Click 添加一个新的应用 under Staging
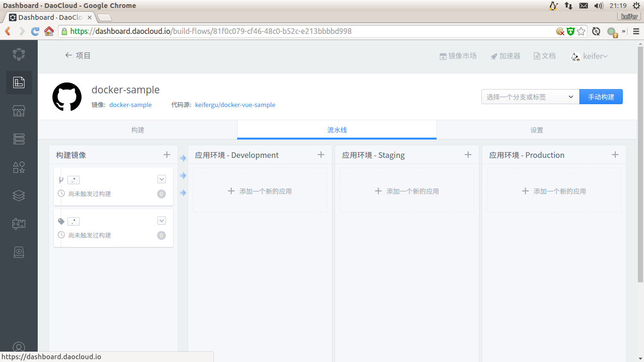Screen dimensions: 644x362 point(407,191)
